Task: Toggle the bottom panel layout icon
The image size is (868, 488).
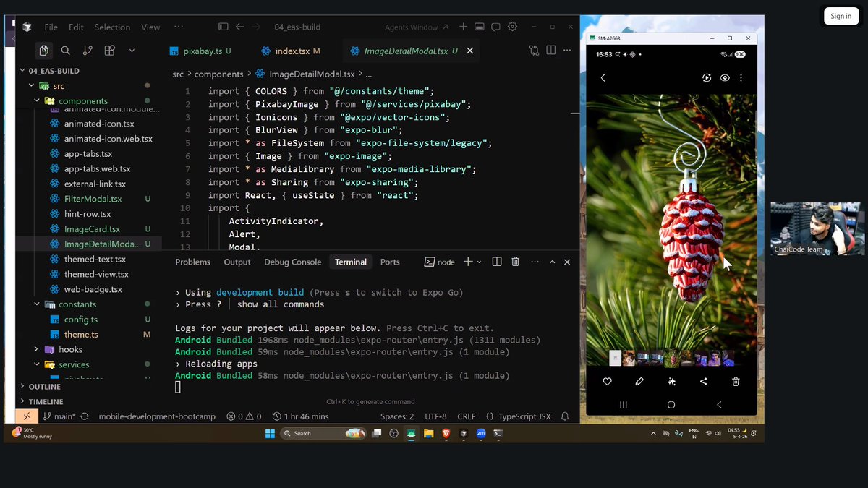Action: tap(479, 27)
